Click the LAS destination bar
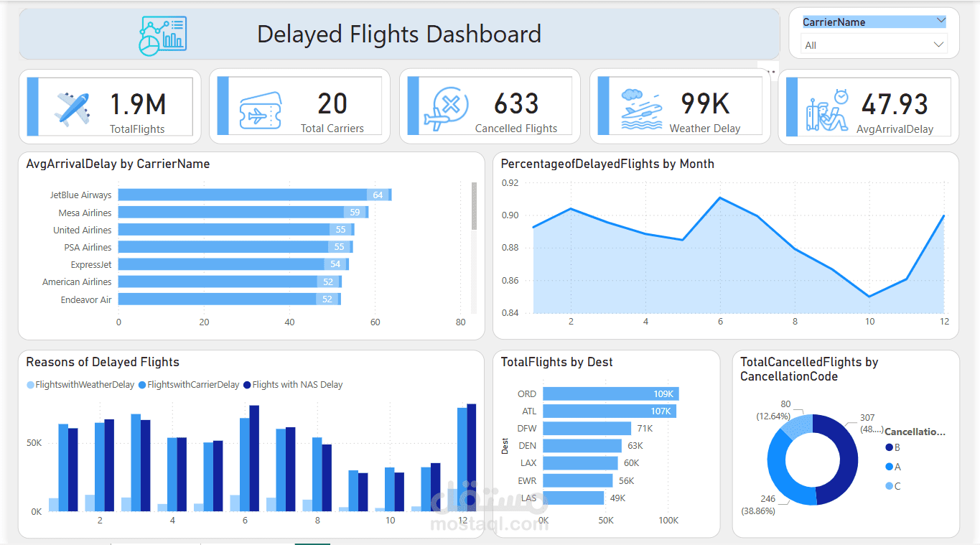 [x=574, y=498]
